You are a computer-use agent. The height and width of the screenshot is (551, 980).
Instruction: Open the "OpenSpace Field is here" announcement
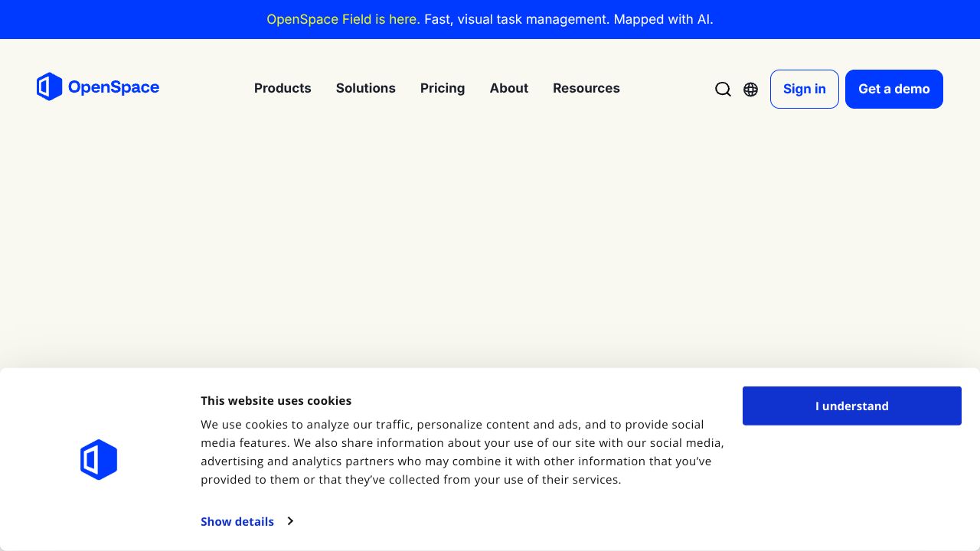[343, 19]
